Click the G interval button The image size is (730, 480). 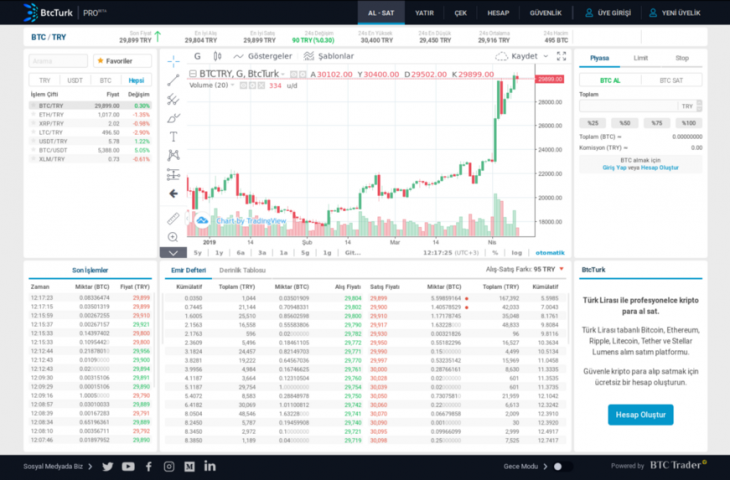point(197,56)
